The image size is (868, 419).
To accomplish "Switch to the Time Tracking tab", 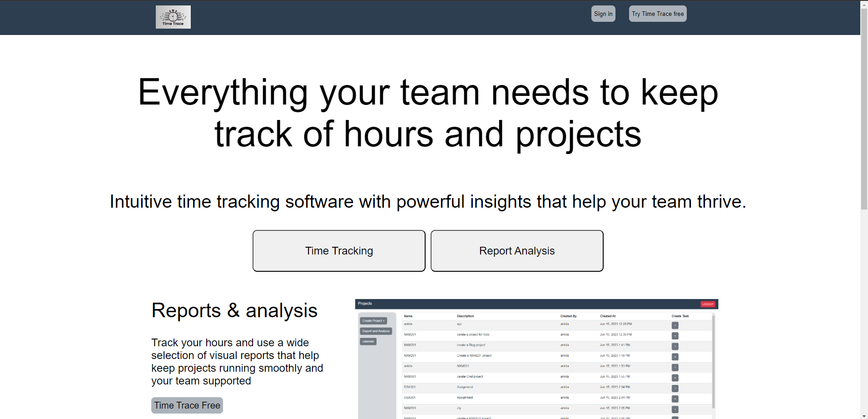I will click(x=339, y=251).
